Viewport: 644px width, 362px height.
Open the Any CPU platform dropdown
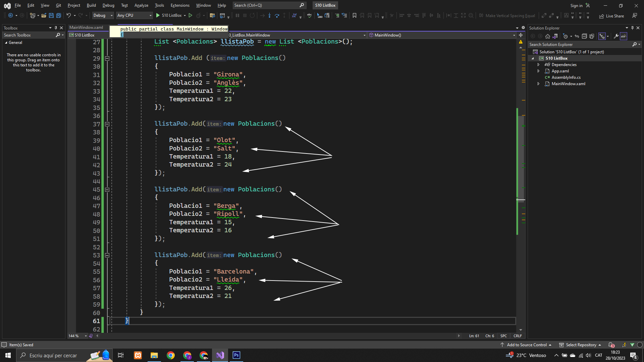click(135, 15)
